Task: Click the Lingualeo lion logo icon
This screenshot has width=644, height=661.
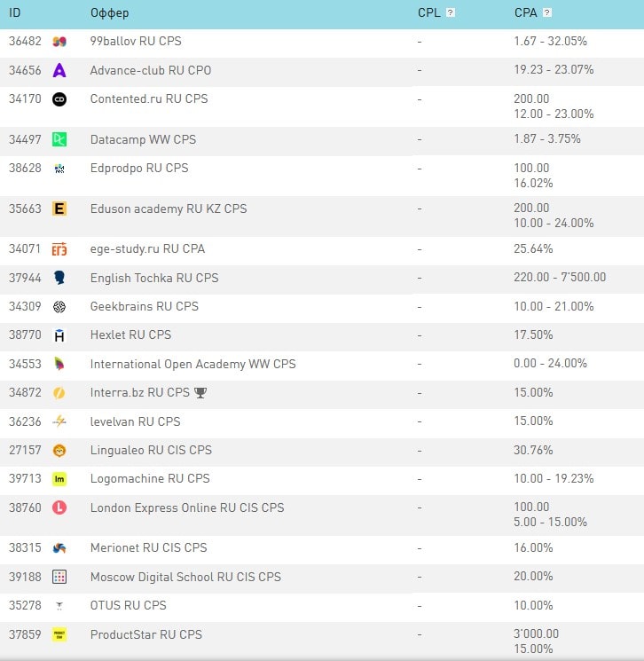Action: 59,451
